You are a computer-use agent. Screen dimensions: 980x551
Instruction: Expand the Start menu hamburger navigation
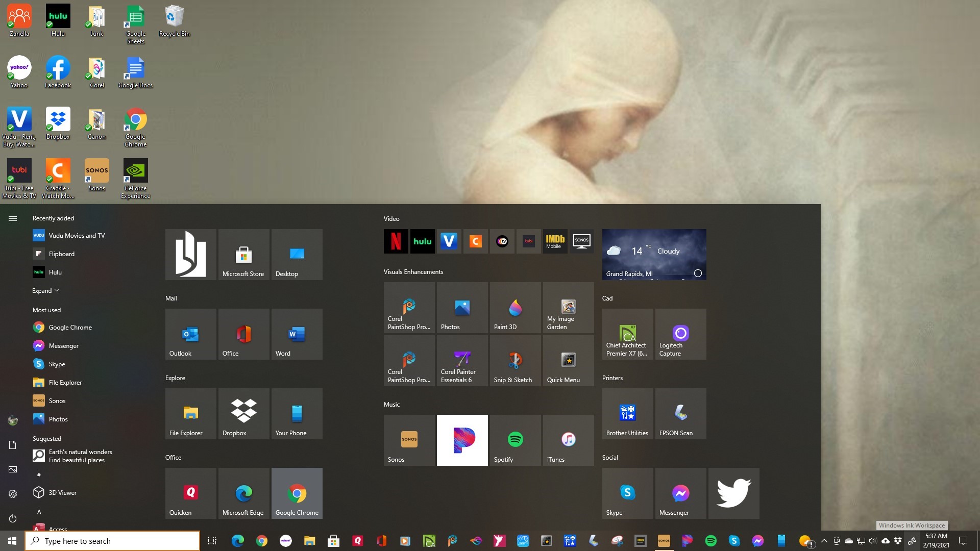[x=13, y=218]
